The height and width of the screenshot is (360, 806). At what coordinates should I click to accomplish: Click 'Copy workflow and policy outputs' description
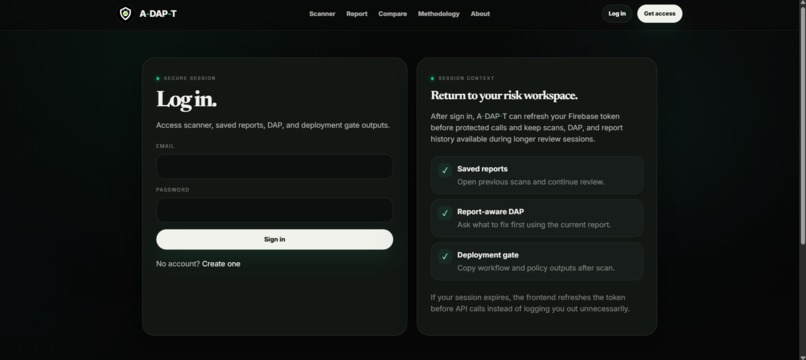(536, 268)
